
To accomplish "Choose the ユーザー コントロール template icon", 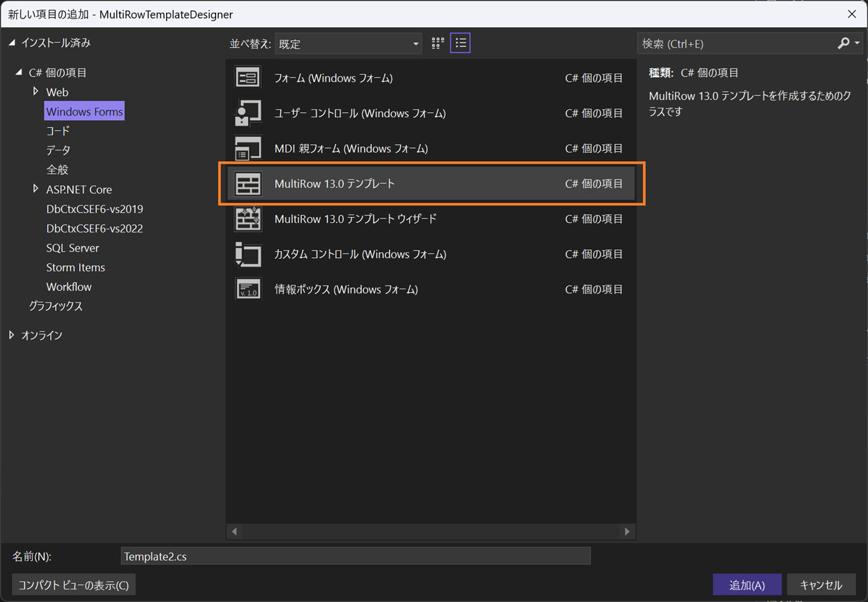I will point(247,113).
